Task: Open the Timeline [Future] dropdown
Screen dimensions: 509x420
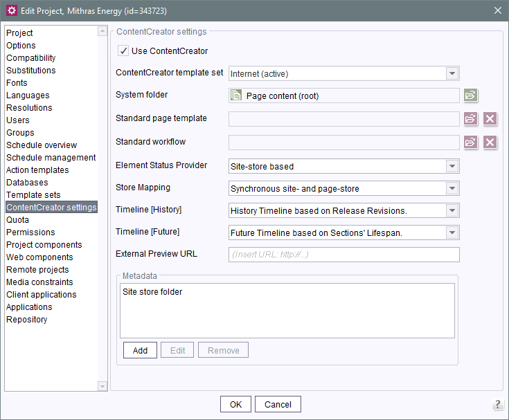Action: click(452, 232)
